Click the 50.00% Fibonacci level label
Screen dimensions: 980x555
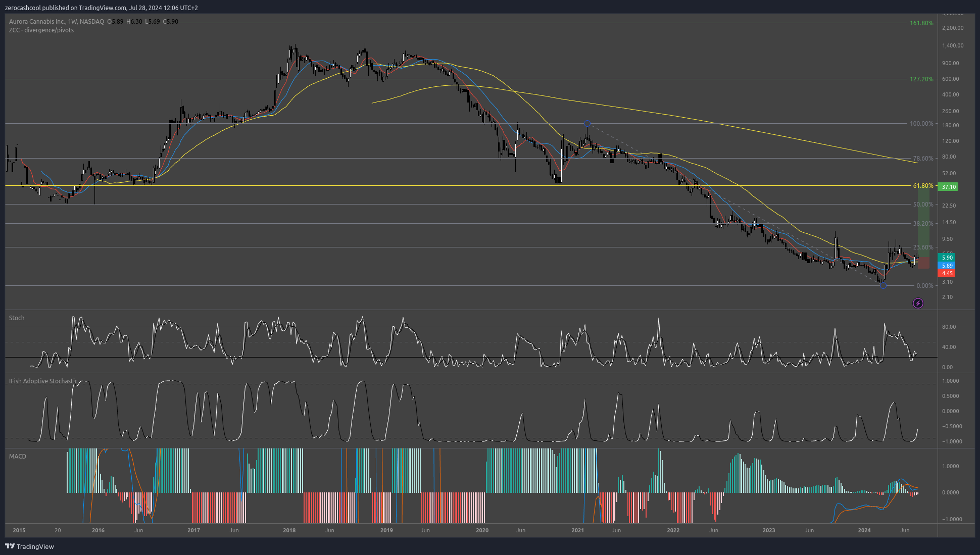click(x=923, y=205)
